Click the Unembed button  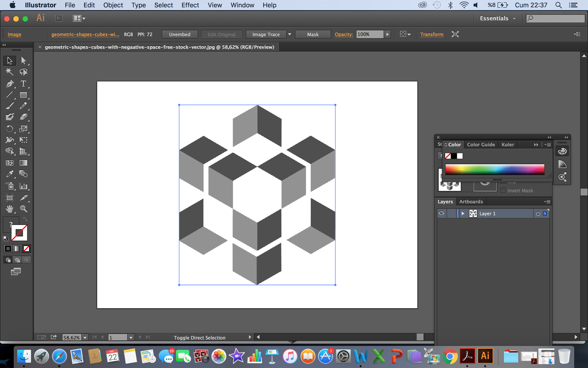click(x=180, y=34)
